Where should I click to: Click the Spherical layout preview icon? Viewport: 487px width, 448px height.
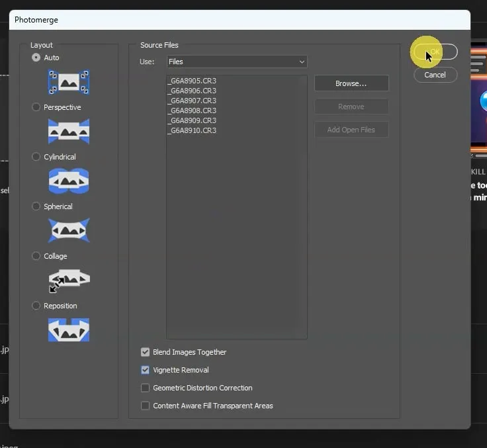click(69, 230)
